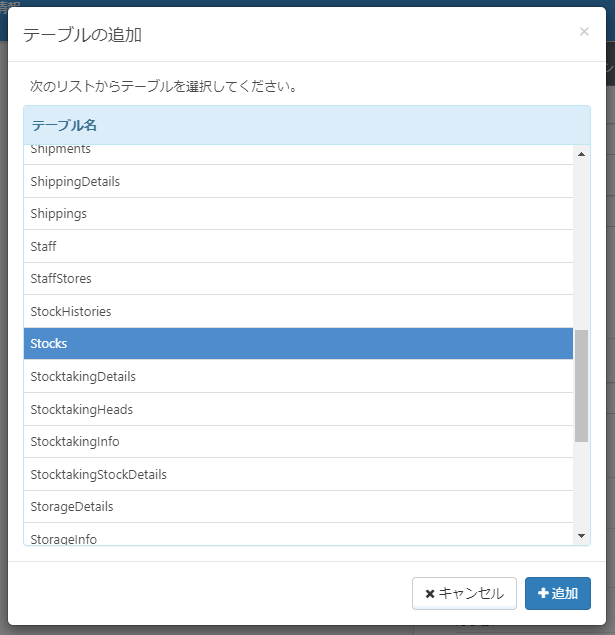Image resolution: width=615 pixels, height=635 pixels.
Task: Select the ShippingDetails table row
Action: pos(298,182)
